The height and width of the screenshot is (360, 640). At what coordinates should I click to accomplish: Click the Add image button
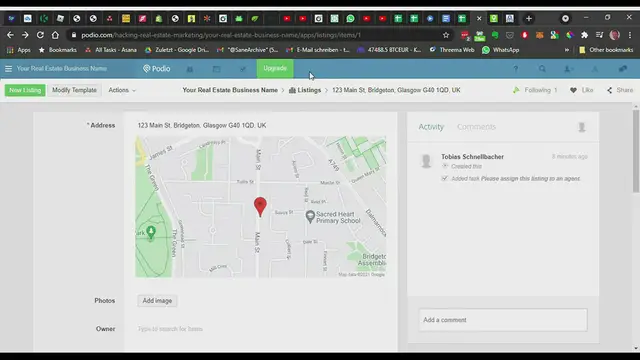click(x=157, y=301)
